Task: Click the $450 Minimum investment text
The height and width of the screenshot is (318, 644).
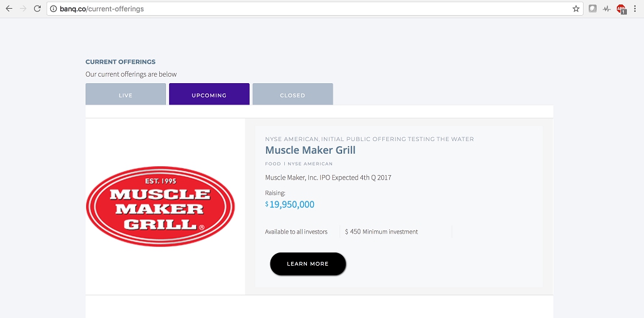Action: [383, 232]
